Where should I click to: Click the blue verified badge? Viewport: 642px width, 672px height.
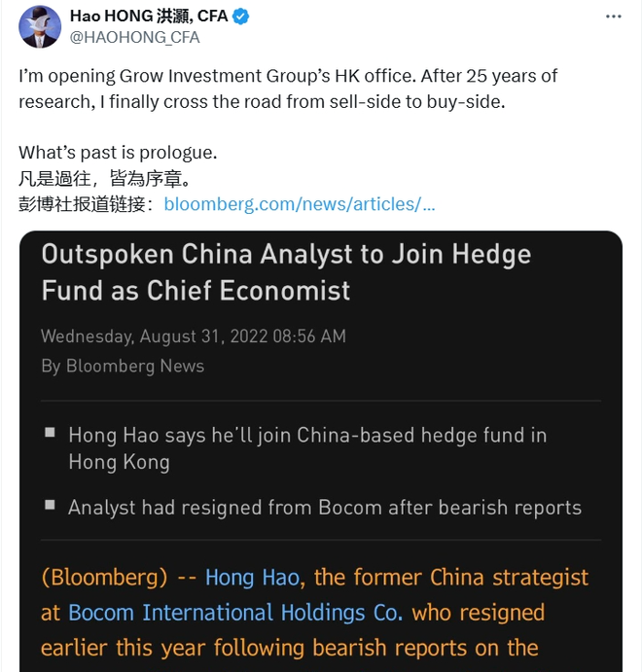[241, 17]
